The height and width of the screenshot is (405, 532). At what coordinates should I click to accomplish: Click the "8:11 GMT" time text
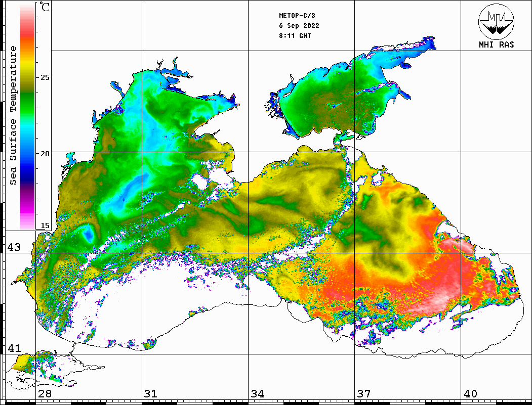295,35
